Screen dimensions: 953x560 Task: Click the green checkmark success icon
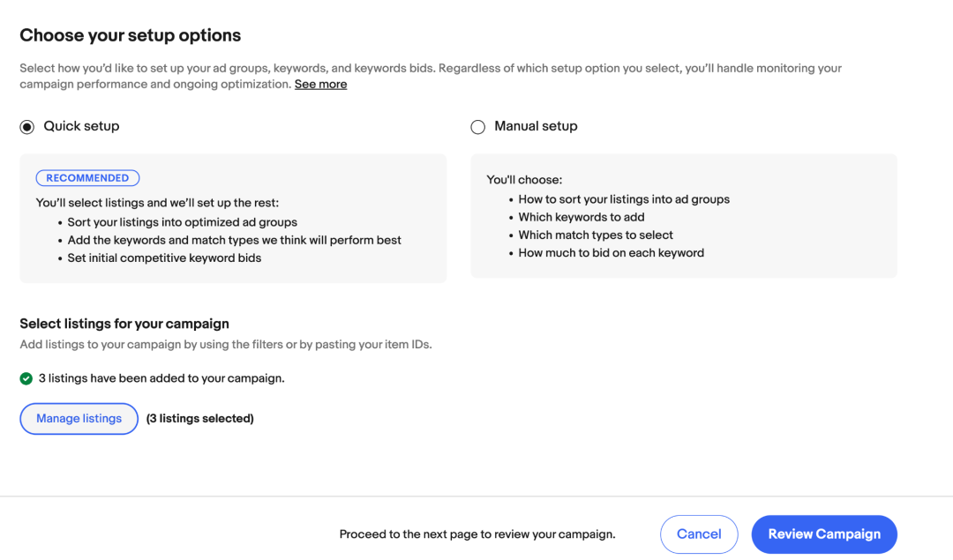click(x=26, y=379)
